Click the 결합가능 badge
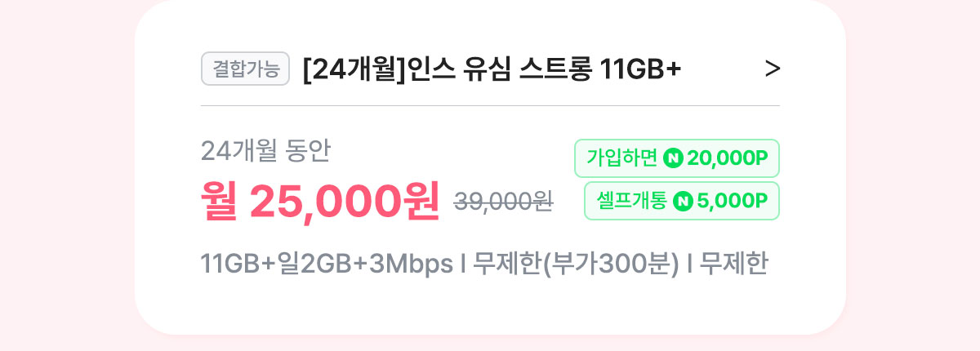Viewport: 980px width, 351px height. [245, 69]
